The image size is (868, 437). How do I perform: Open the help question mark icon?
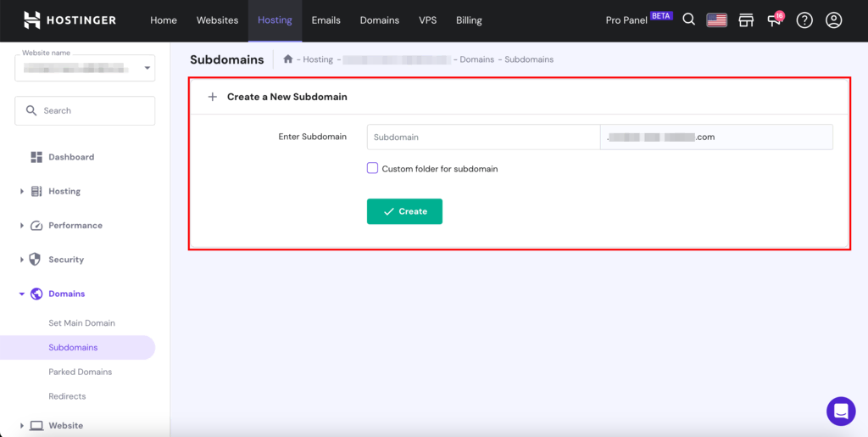click(804, 20)
